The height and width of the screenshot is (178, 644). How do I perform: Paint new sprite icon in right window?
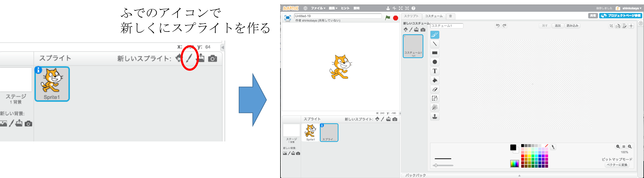pos(383,119)
